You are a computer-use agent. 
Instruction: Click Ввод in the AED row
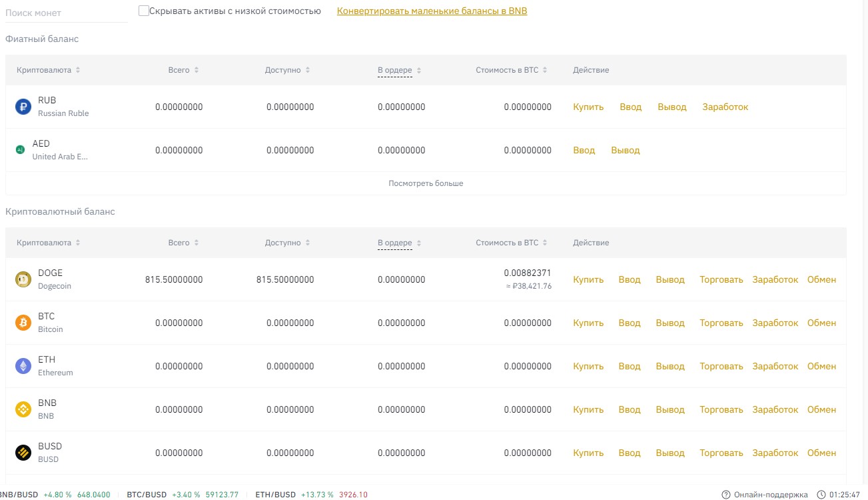pos(584,150)
